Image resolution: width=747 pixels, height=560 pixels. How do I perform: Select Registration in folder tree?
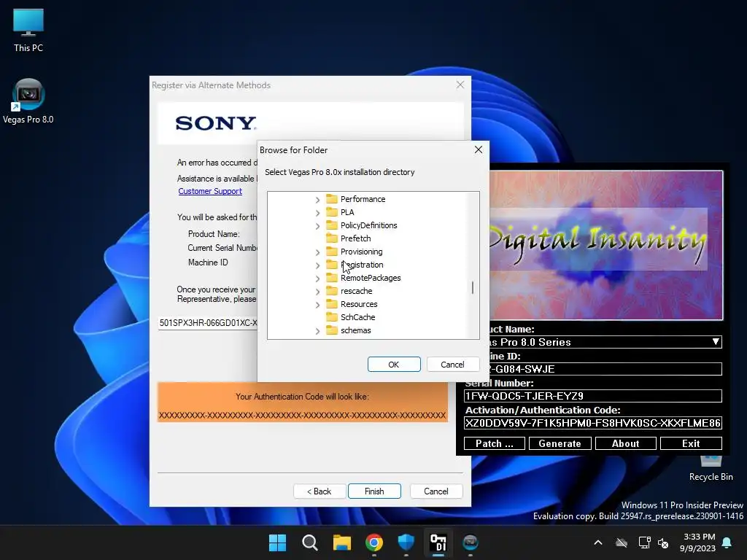362,265
